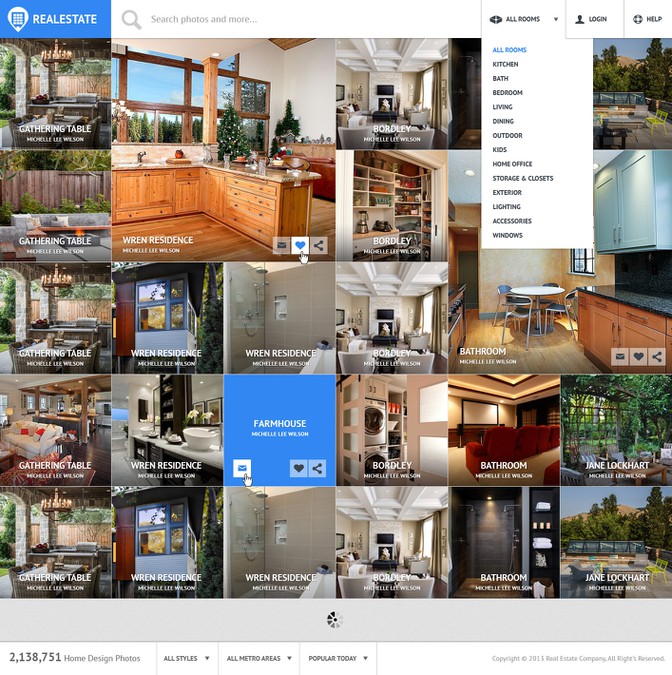
Task: Open the Popular Today sort dropdown
Action: pyautogui.click(x=338, y=658)
